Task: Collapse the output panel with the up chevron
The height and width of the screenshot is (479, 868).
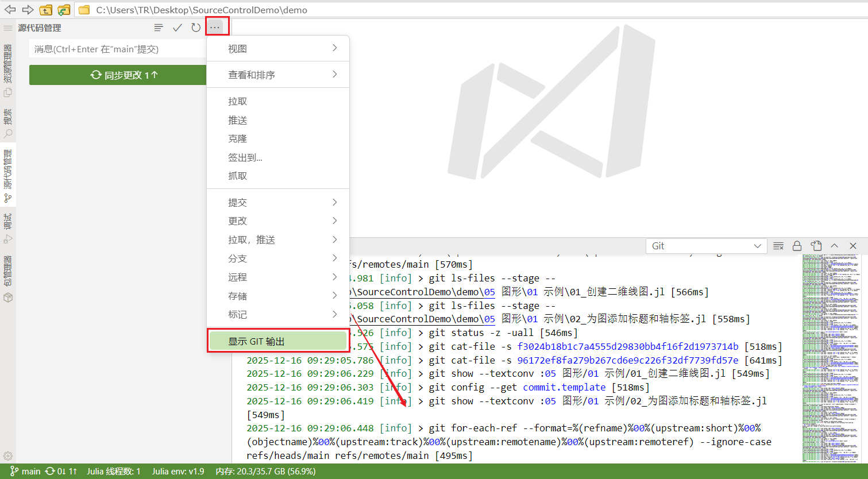Action: coord(834,246)
